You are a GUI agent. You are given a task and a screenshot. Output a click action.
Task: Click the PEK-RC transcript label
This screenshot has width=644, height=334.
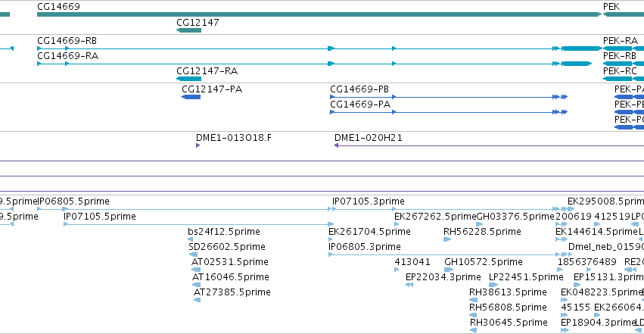point(620,71)
